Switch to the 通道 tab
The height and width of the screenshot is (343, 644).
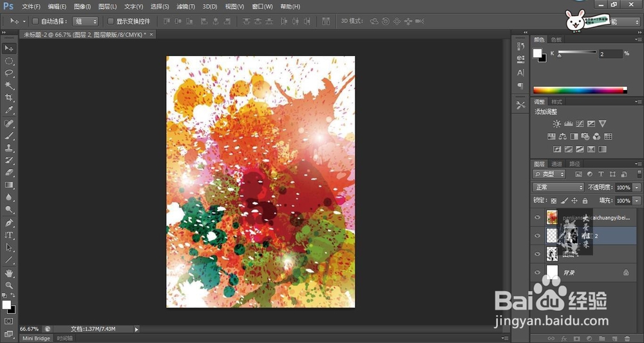point(556,163)
